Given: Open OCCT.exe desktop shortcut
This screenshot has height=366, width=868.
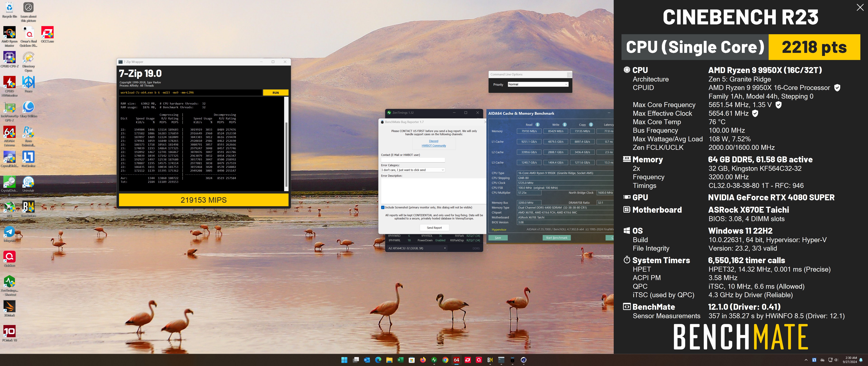Looking at the screenshot, I should tap(47, 35).
